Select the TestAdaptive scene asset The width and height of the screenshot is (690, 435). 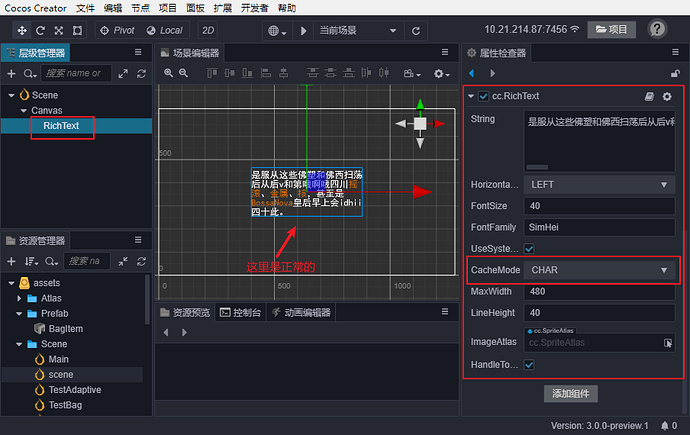[x=75, y=390]
